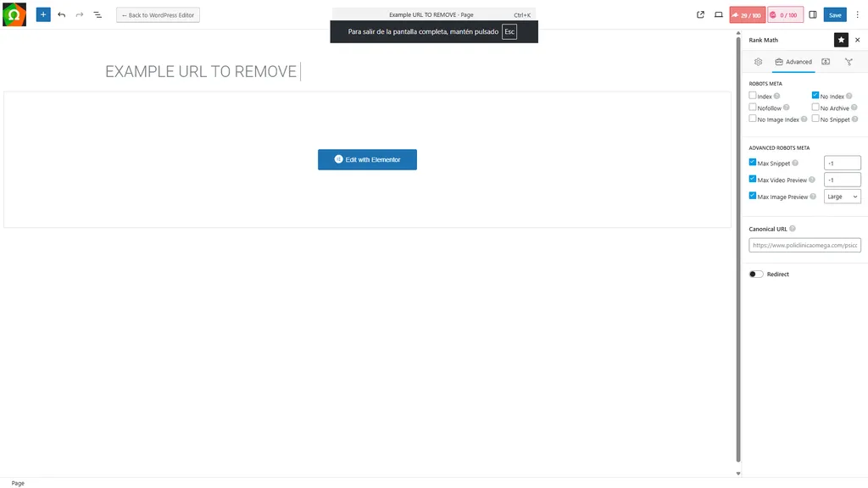Enable the No Archive checkbox

[815, 107]
